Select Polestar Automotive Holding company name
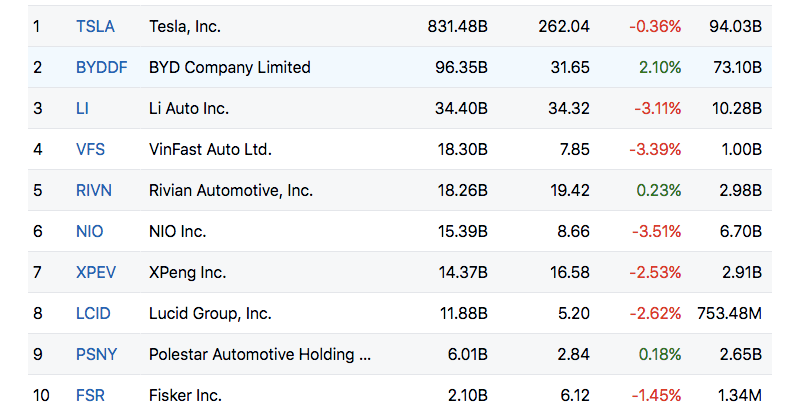Image resolution: width=794 pixels, height=415 pixels. pos(259,354)
